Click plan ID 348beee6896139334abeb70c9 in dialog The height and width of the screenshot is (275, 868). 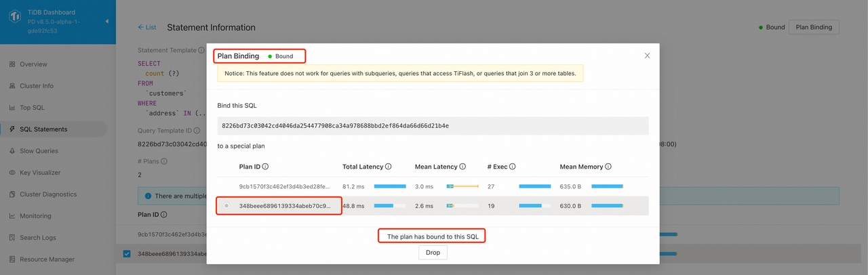tap(285, 206)
